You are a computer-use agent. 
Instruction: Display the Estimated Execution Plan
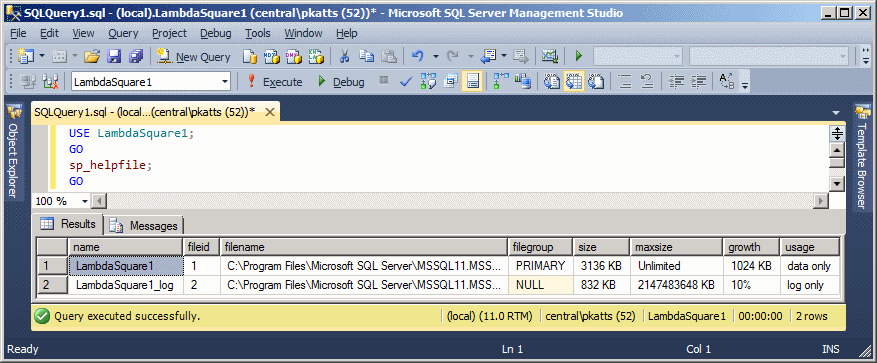pos(429,82)
